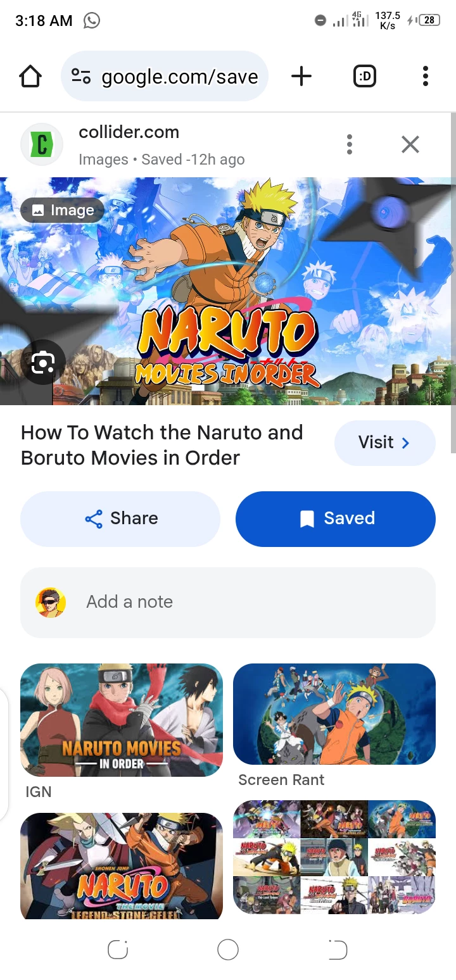Tap the site settings icon in address bar
456x980 pixels.
[x=81, y=77]
